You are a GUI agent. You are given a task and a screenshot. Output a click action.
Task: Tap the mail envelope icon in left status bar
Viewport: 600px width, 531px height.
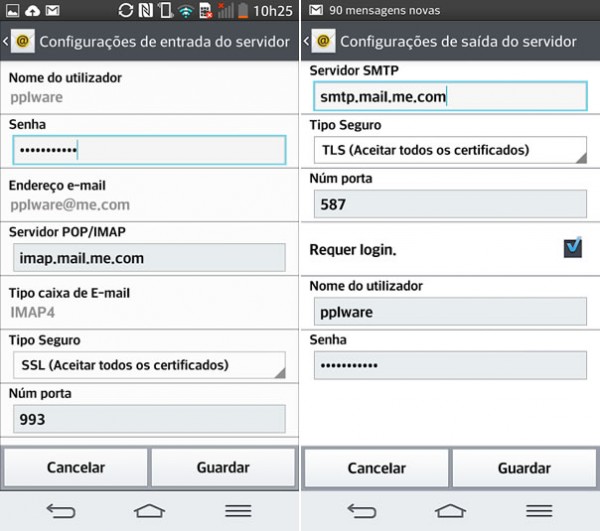tap(52, 10)
